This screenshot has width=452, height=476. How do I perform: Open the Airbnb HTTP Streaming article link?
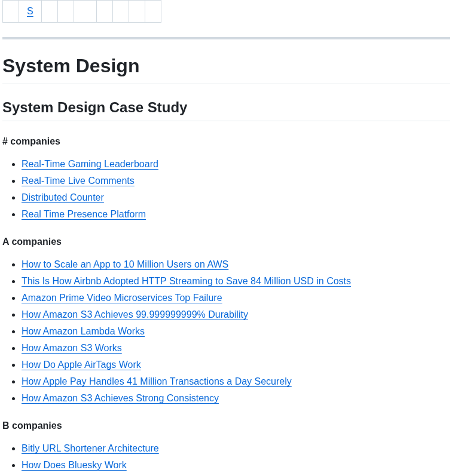coord(186,281)
